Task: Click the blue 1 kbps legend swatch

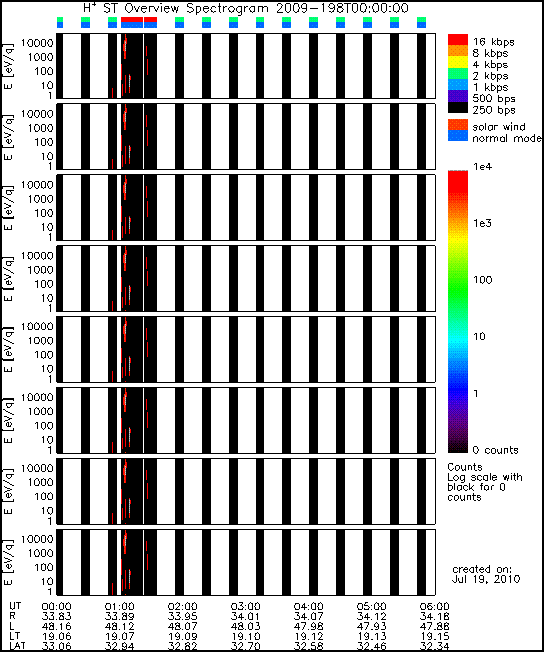Action: tap(457, 85)
